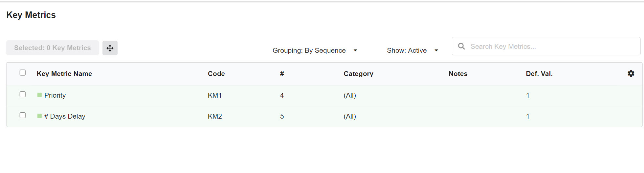Open the # Days Delay key metric
The height and width of the screenshot is (173, 644).
click(65, 116)
